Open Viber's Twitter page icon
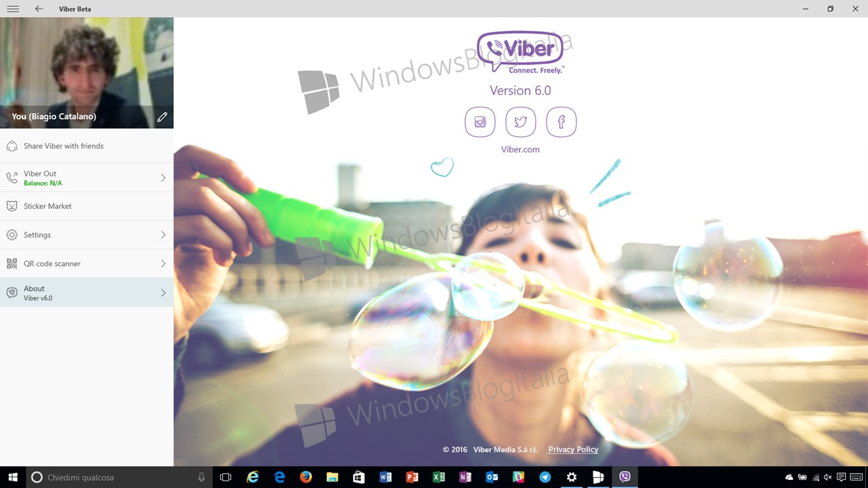This screenshot has height=488, width=868. 521,122
